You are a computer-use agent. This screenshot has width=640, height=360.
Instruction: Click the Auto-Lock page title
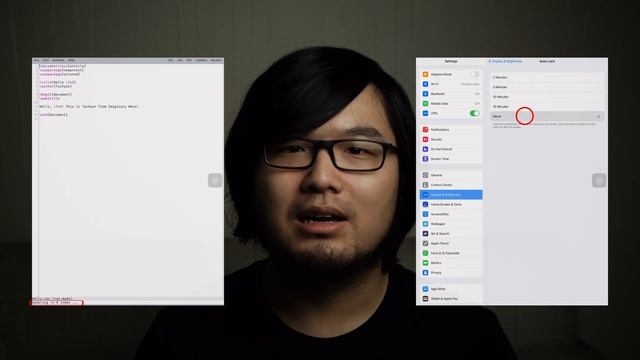[547, 61]
